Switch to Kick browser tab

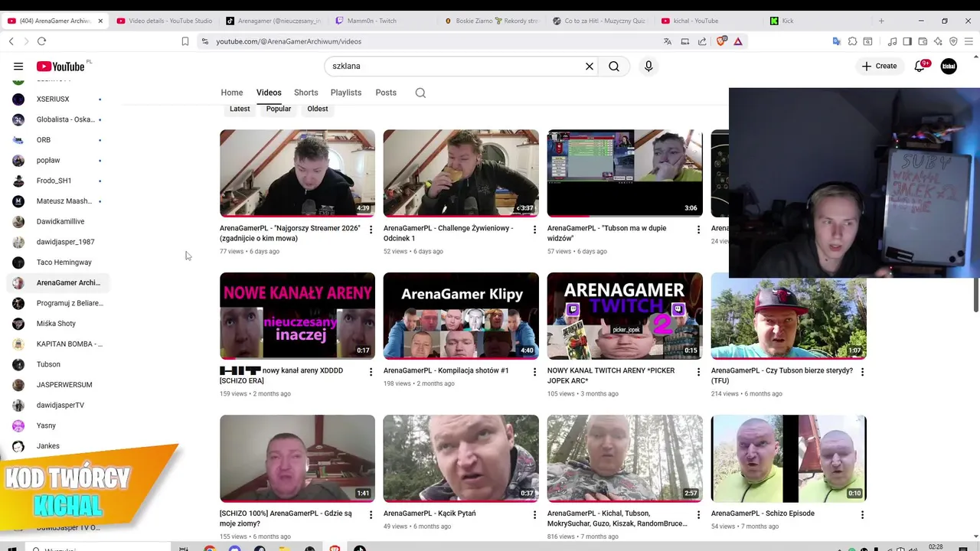point(816,21)
